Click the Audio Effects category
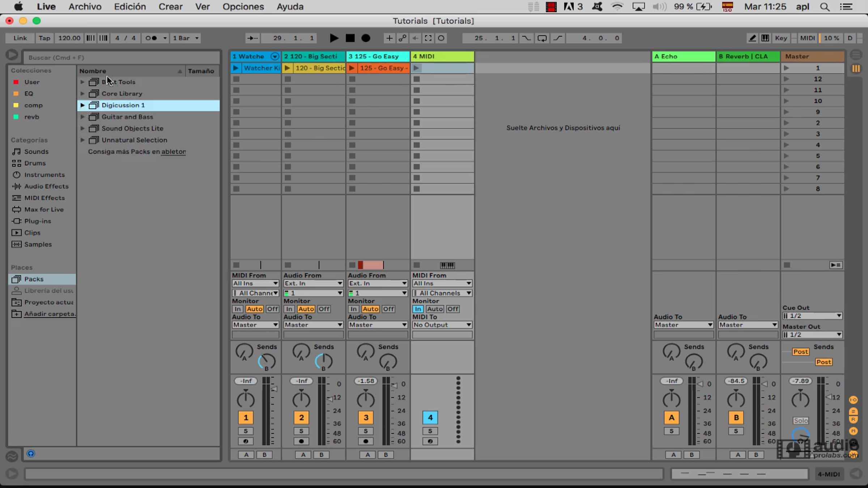This screenshot has width=868, height=488. [46, 186]
